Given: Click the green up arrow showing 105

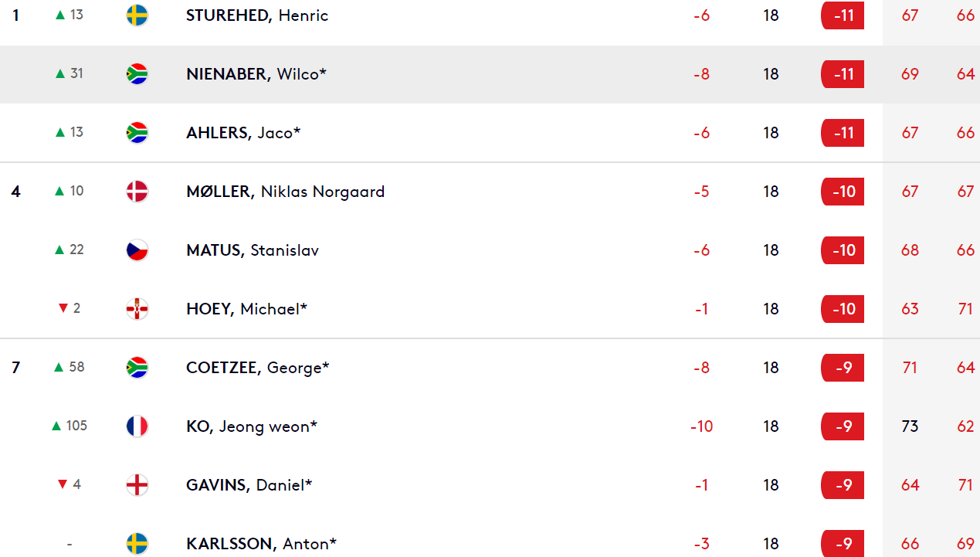Looking at the screenshot, I should point(56,426).
